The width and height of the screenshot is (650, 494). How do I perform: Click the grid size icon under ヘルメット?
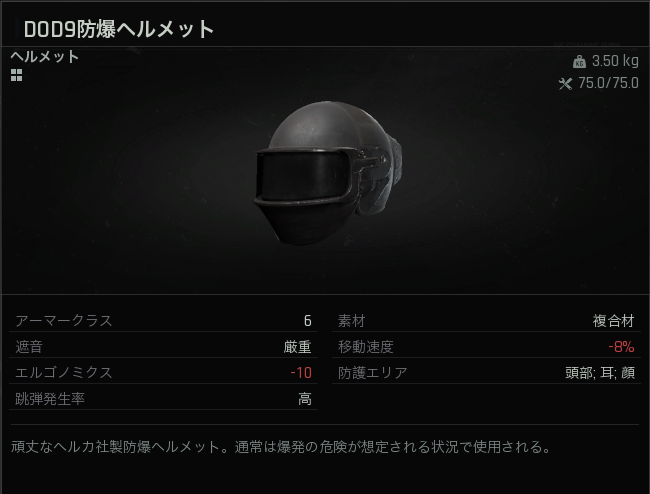[x=17, y=75]
